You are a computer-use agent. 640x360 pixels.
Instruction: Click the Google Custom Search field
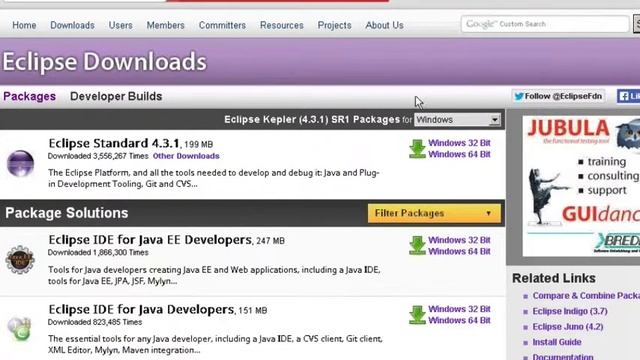coord(544,24)
